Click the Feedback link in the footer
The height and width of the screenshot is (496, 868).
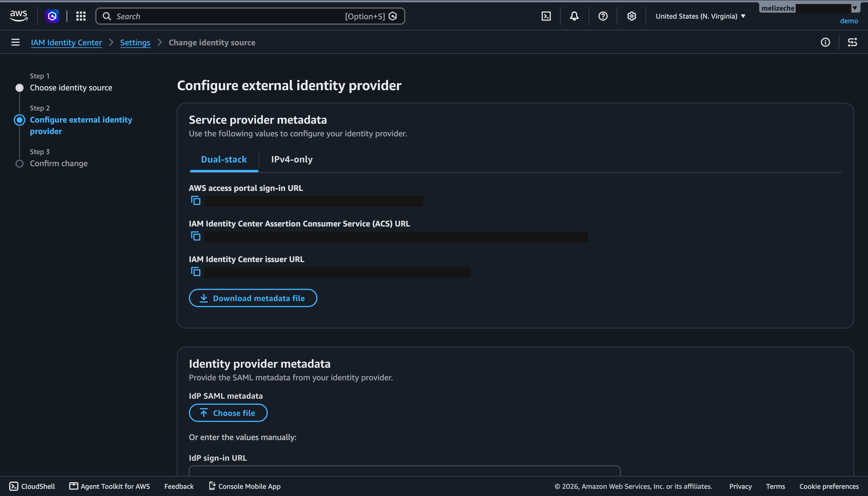point(179,487)
